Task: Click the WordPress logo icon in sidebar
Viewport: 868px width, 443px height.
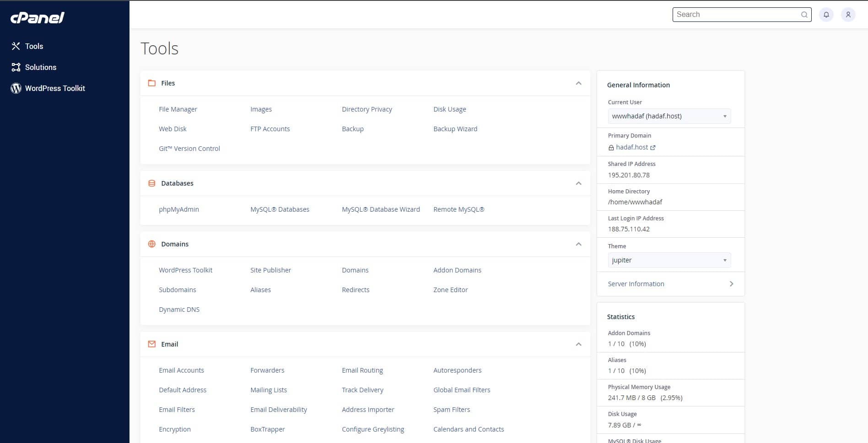Action: 16,88
